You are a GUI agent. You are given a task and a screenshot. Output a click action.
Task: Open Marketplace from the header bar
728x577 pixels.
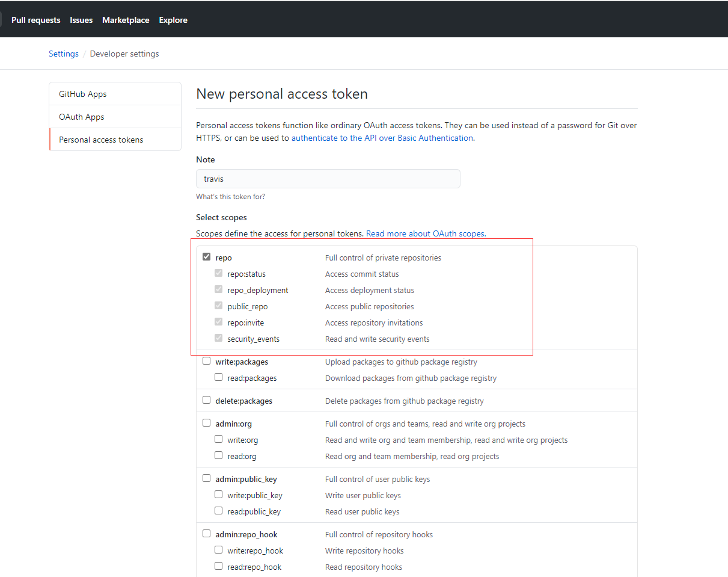(x=126, y=20)
